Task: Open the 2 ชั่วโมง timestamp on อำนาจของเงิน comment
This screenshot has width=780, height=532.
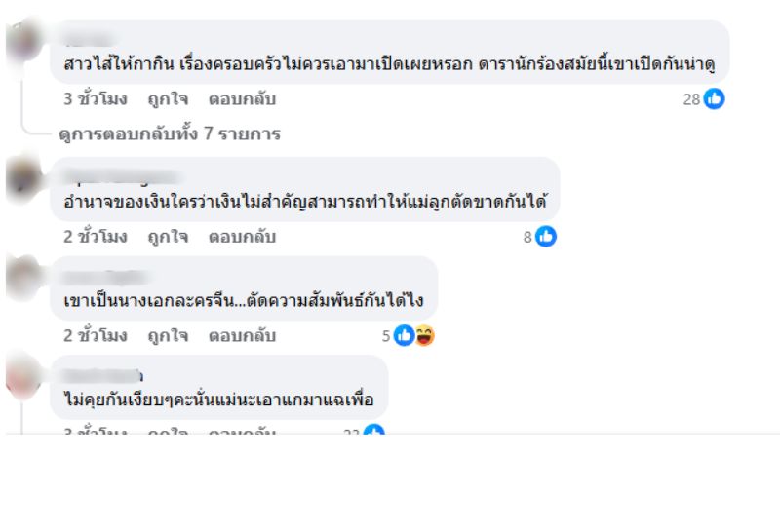Action: (96, 236)
